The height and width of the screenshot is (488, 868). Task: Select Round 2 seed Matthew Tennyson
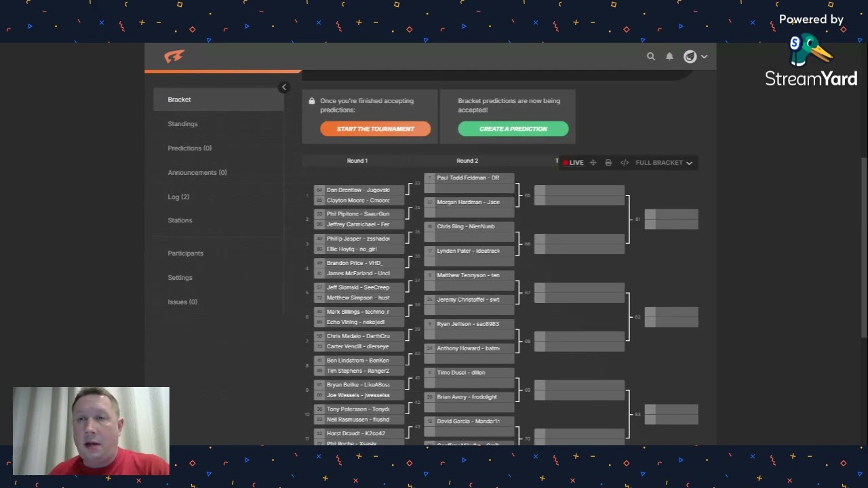pos(469,275)
